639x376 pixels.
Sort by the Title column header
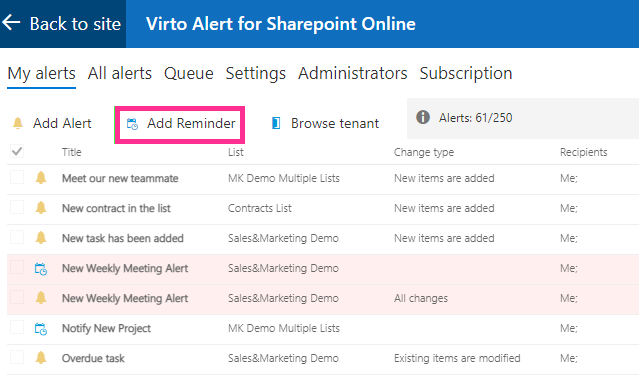point(72,152)
